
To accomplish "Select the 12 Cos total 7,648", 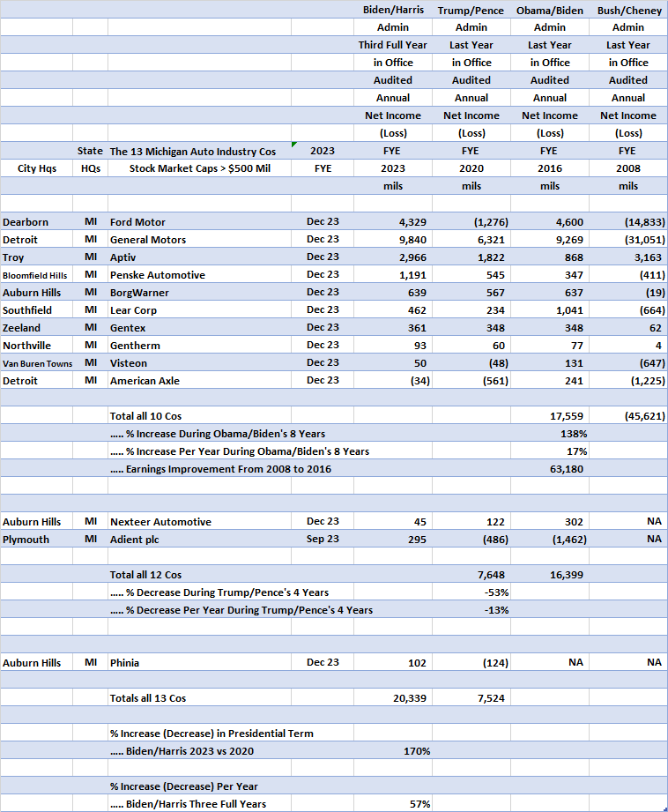I will [x=471, y=574].
